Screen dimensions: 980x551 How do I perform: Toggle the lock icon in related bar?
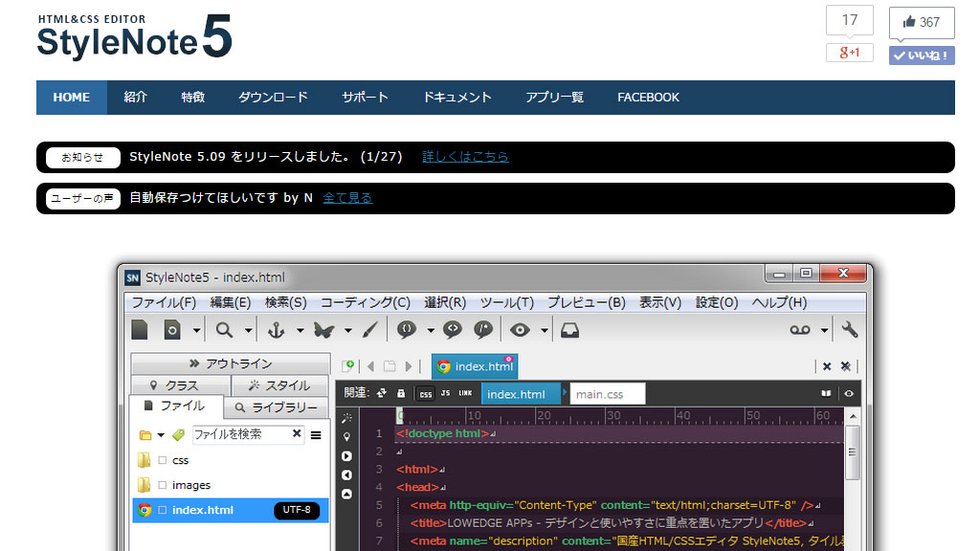401,393
